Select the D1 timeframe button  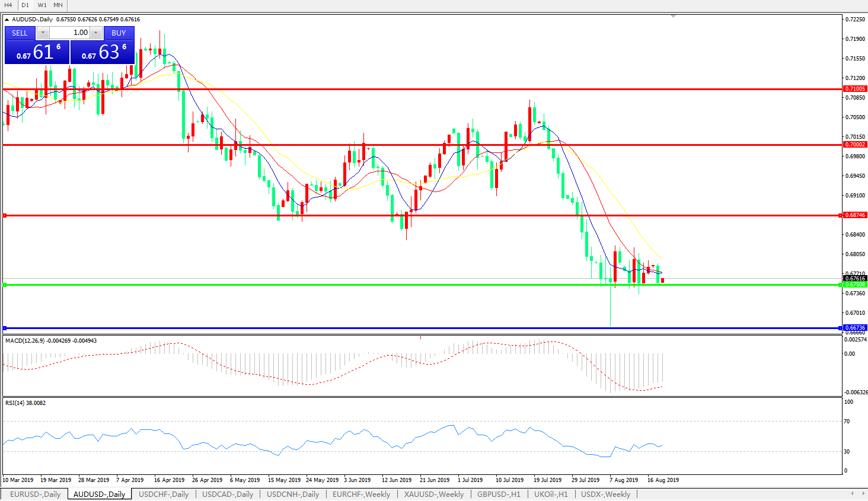[x=25, y=5]
